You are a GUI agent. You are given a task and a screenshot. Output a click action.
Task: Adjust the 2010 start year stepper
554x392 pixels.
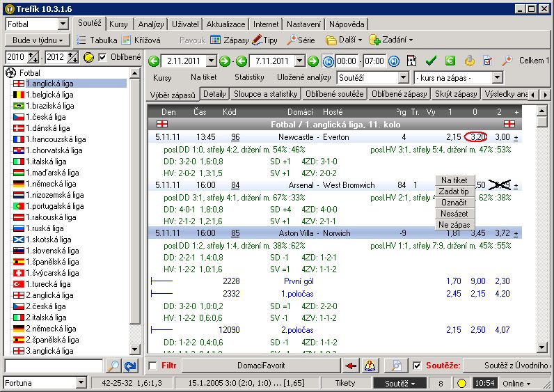tap(33, 57)
